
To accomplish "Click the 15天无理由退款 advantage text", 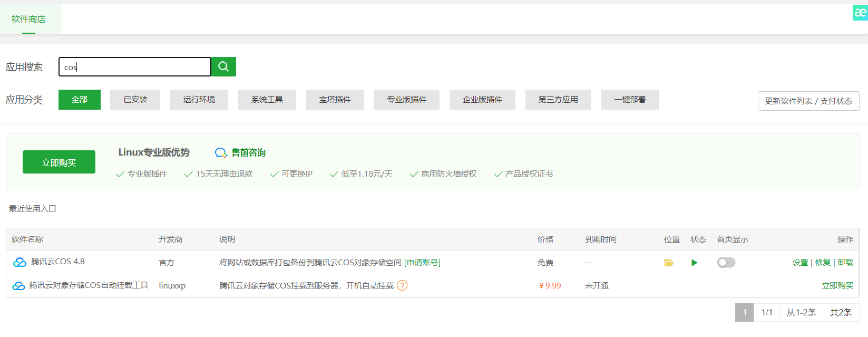I will 225,174.
